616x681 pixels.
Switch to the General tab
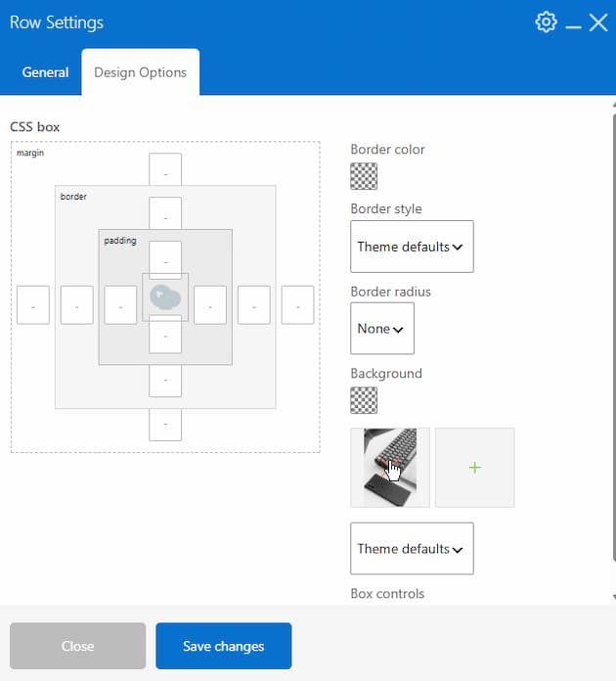click(45, 72)
